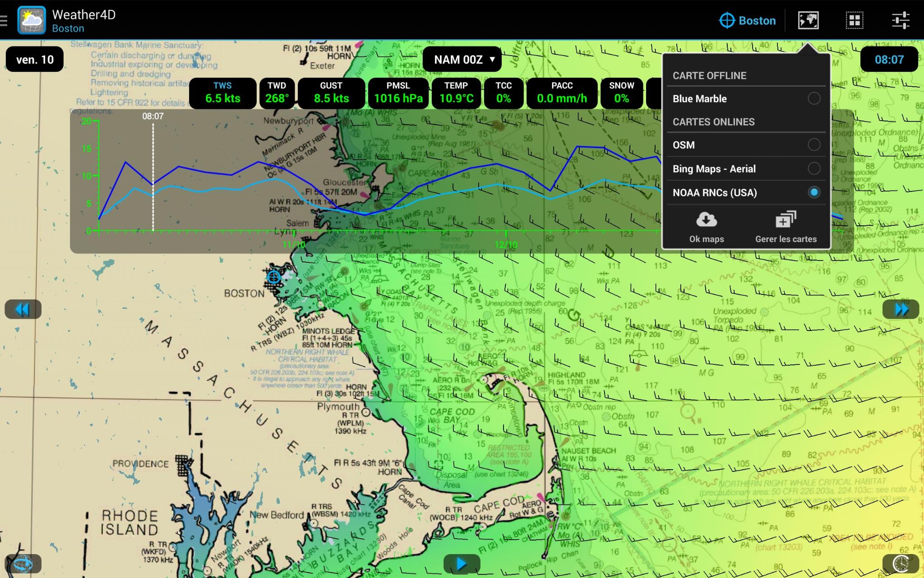Viewport: 924px width, 578px height.
Task: Click the 08:07 marker on meteogram
Action: pos(153,116)
